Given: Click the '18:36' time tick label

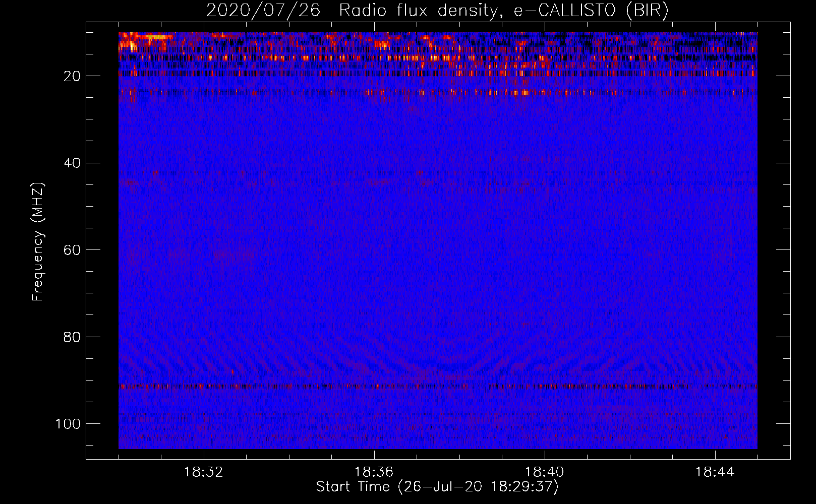Looking at the screenshot, I should [374, 472].
